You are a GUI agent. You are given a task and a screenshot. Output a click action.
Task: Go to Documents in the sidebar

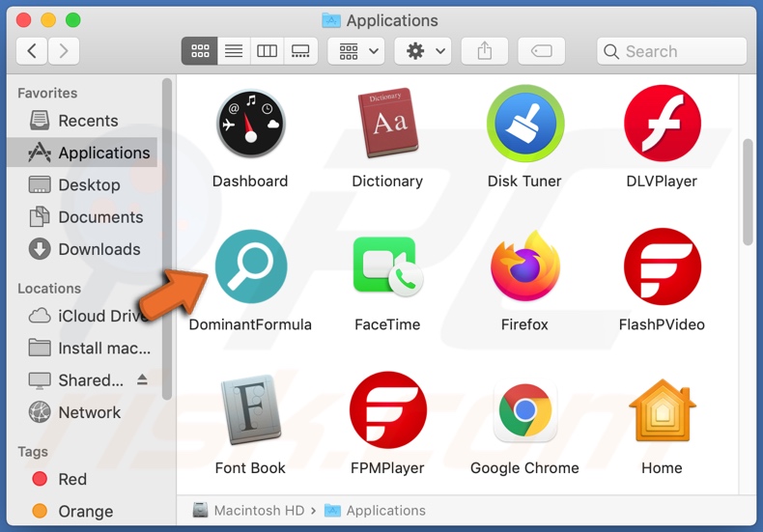tap(100, 217)
